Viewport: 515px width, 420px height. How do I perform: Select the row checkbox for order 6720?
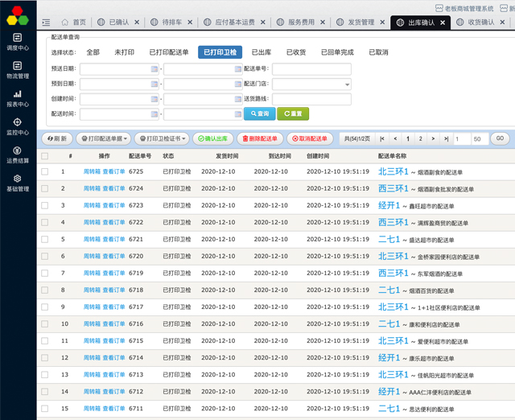tap(45, 257)
